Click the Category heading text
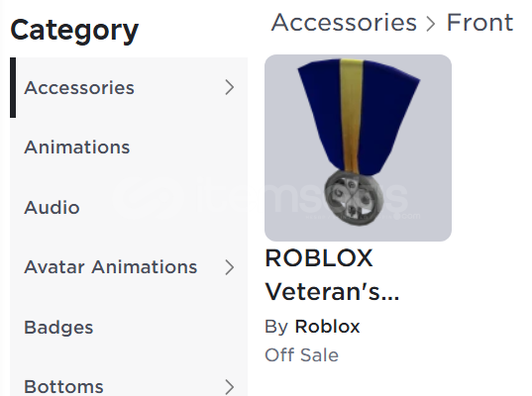The width and height of the screenshot is (532, 396). [x=74, y=31]
